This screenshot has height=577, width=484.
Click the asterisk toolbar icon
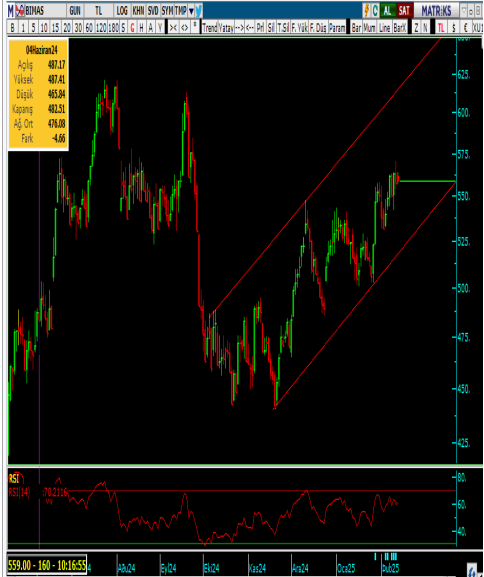click(x=195, y=27)
